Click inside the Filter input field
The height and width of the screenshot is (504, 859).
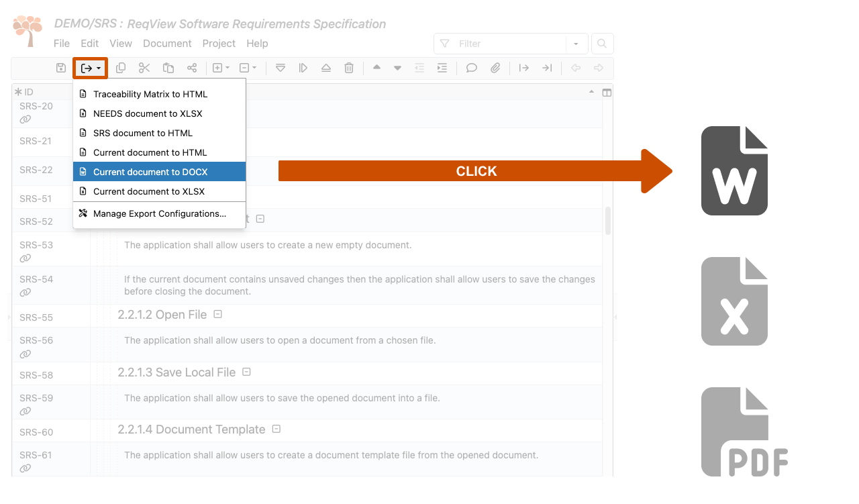pos(510,43)
